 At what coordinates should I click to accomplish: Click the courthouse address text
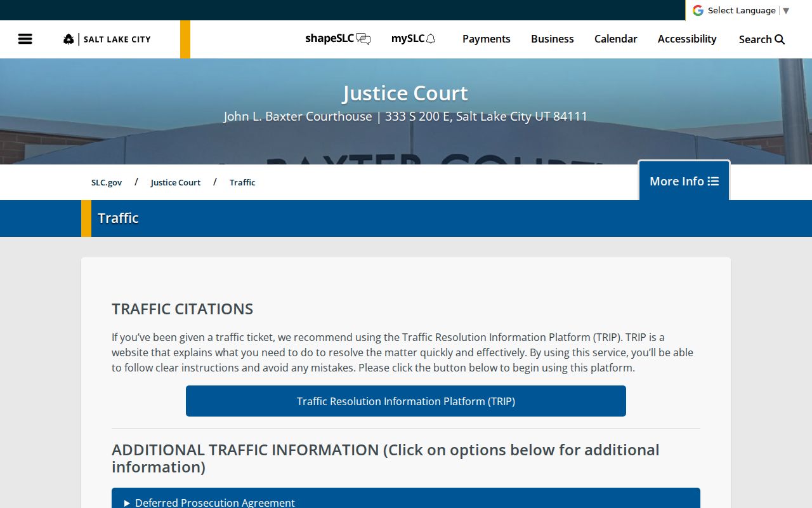[x=405, y=117]
